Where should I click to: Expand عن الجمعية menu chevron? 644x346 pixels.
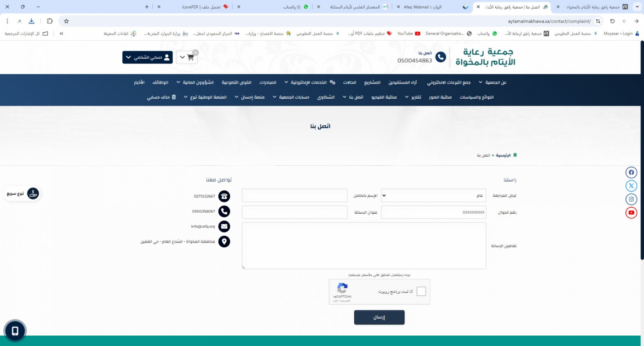480,82
